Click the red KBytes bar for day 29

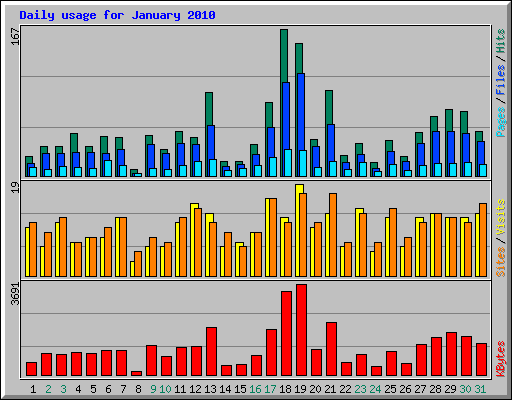451,354
